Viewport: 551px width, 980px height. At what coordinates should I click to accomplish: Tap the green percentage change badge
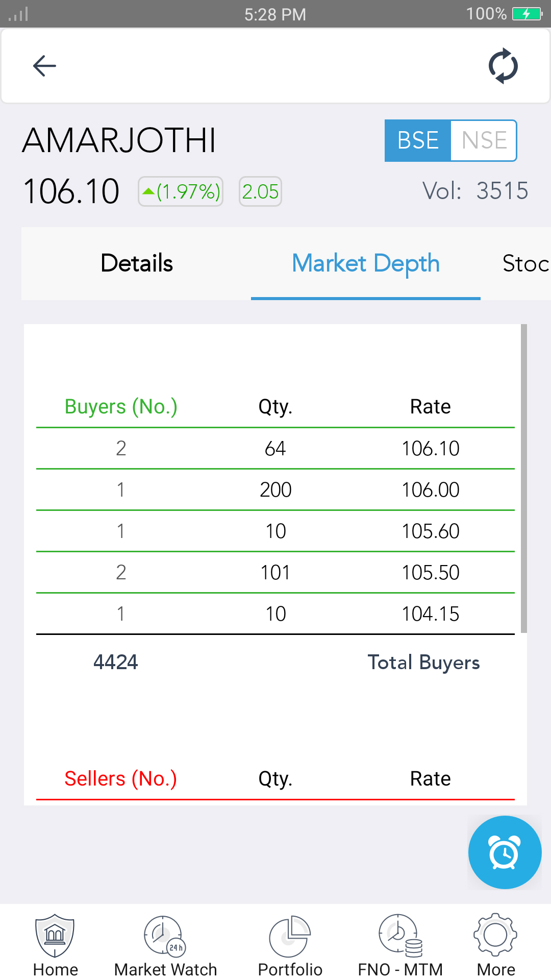click(x=181, y=191)
